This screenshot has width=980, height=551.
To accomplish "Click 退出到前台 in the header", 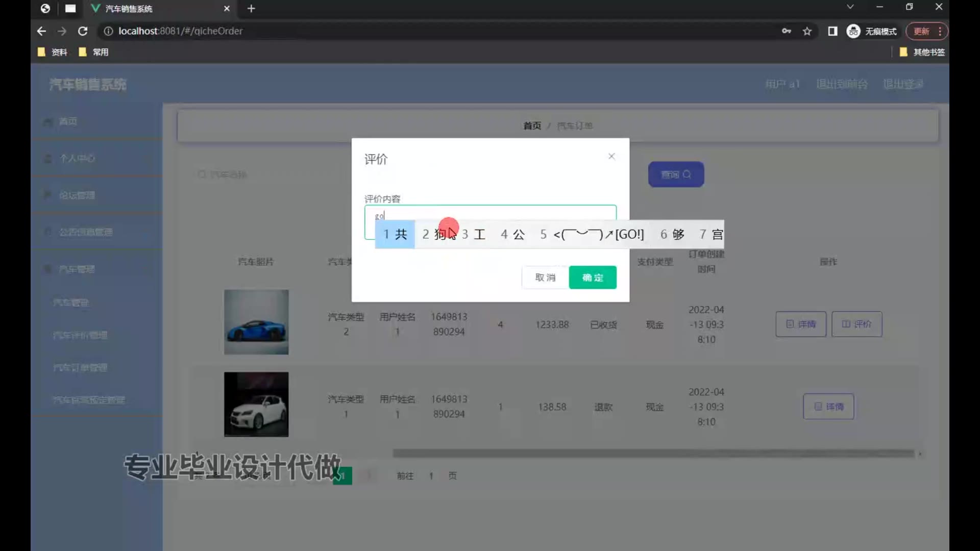I will click(842, 84).
